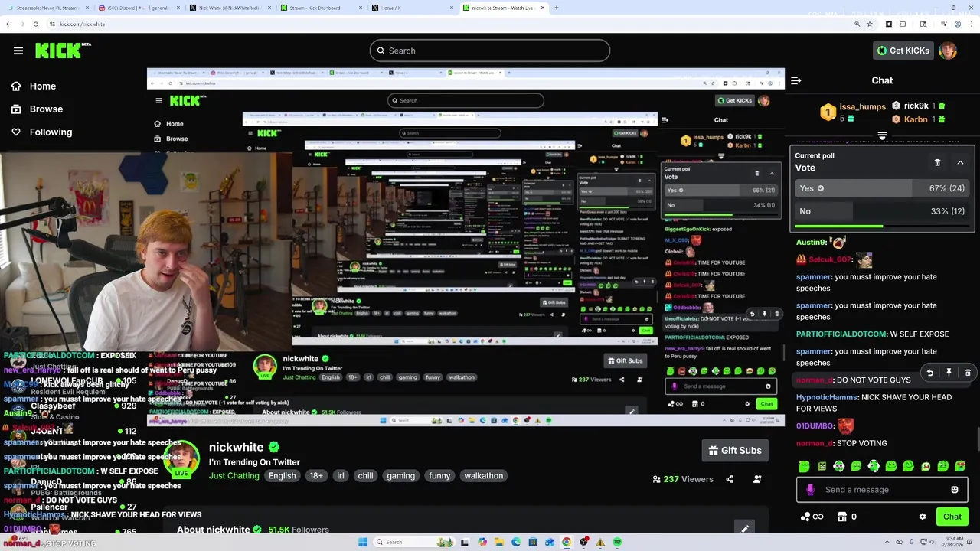The image size is (980, 551).
Task: Click PARTIOFFICIALDOTCOM username in main chat
Action: tap(840, 334)
